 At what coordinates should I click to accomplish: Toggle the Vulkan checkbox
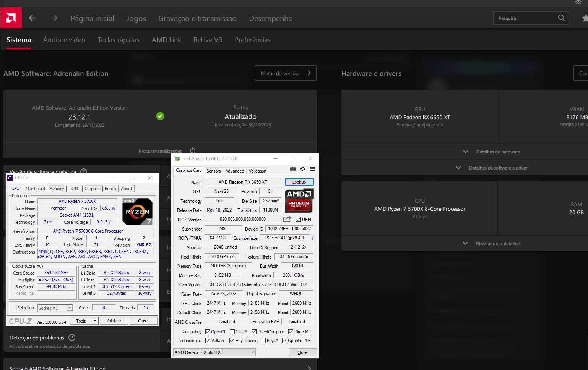208,341
